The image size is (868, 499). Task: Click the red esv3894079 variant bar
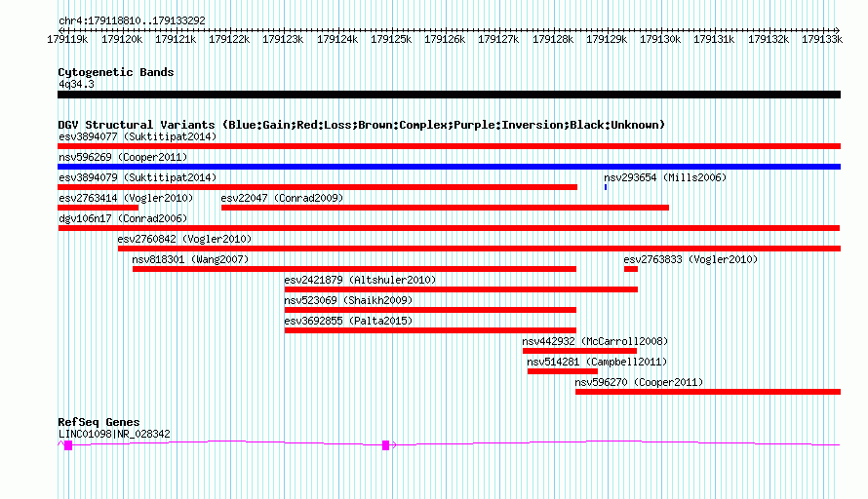pos(317,187)
